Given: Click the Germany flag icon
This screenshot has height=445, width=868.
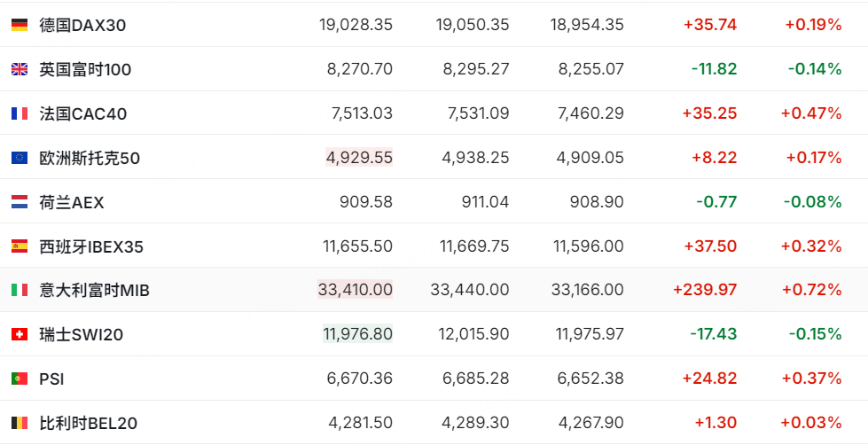Looking at the screenshot, I should [x=19, y=25].
